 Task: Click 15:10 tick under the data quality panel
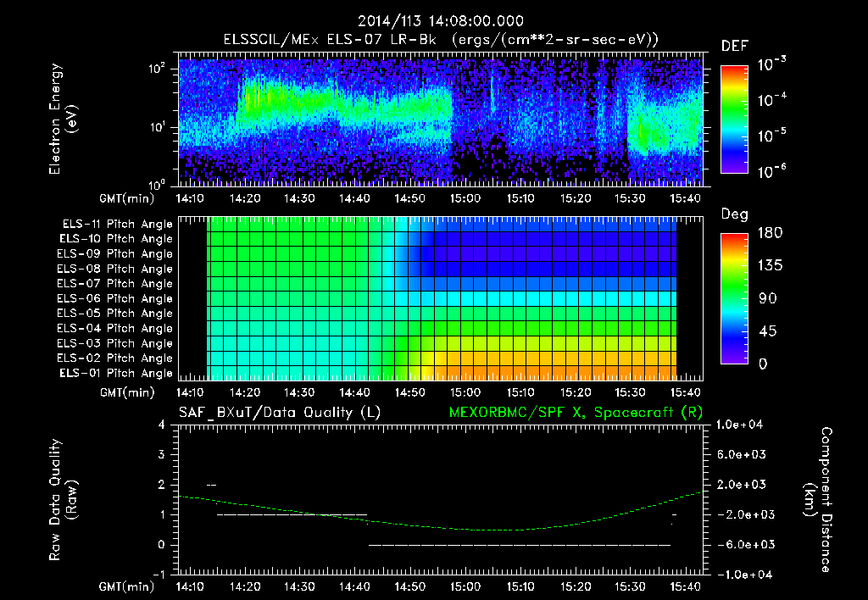point(520,586)
